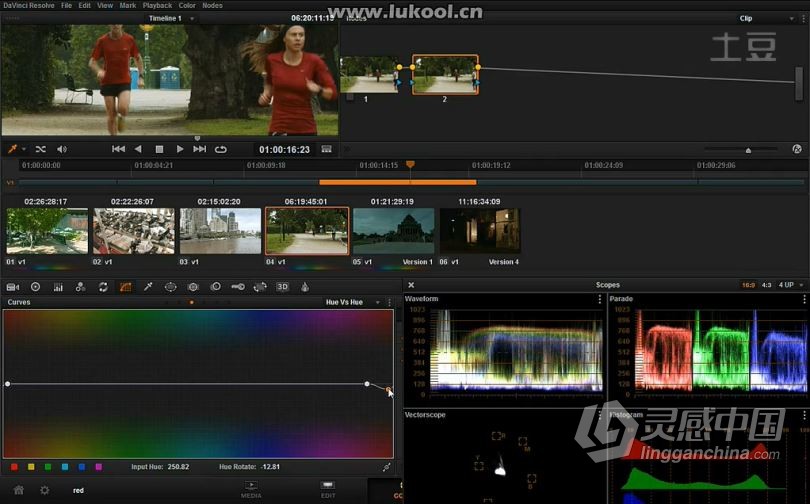
Task: Open the Power Window palette
Action: (x=170, y=287)
